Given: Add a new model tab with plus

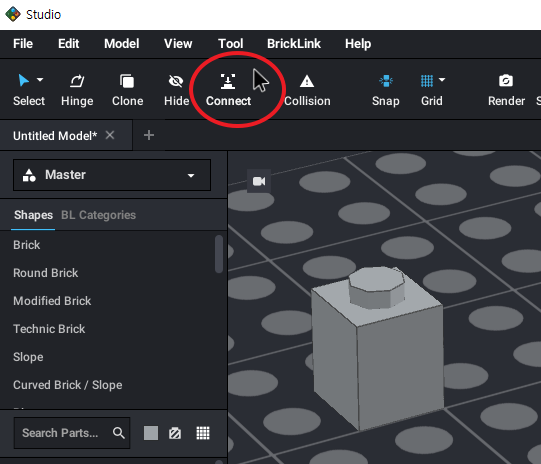Looking at the screenshot, I should [149, 135].
